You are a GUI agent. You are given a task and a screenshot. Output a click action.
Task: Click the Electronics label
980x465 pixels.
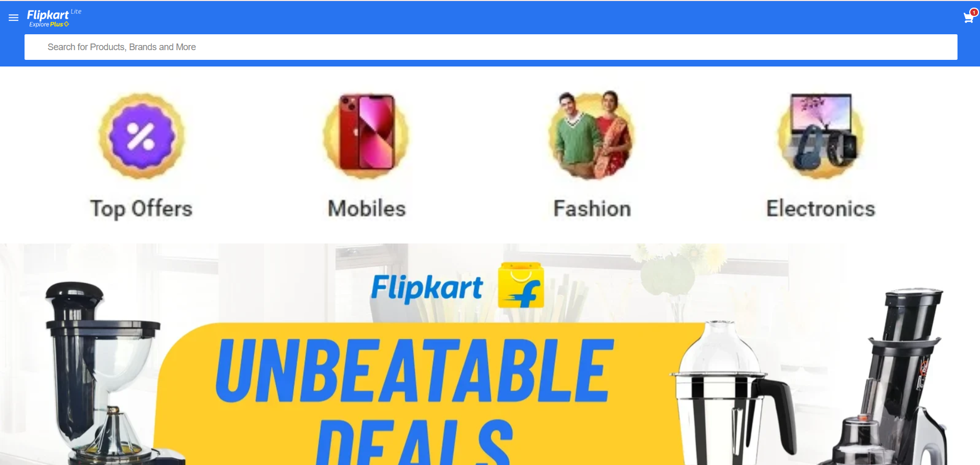pos(820,209)
